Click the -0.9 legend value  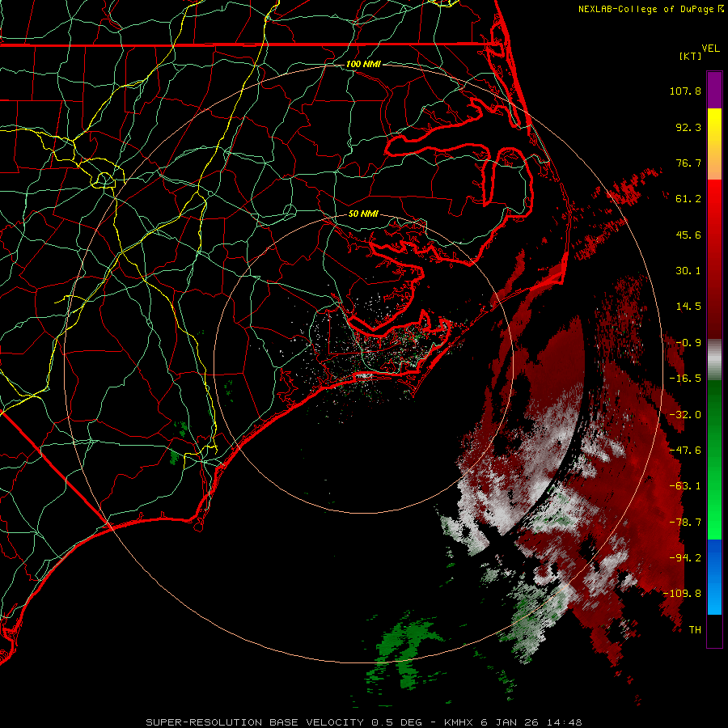(688, 343)
